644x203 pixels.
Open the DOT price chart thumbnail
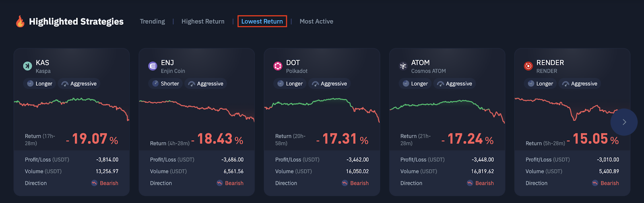pos(322,108)
